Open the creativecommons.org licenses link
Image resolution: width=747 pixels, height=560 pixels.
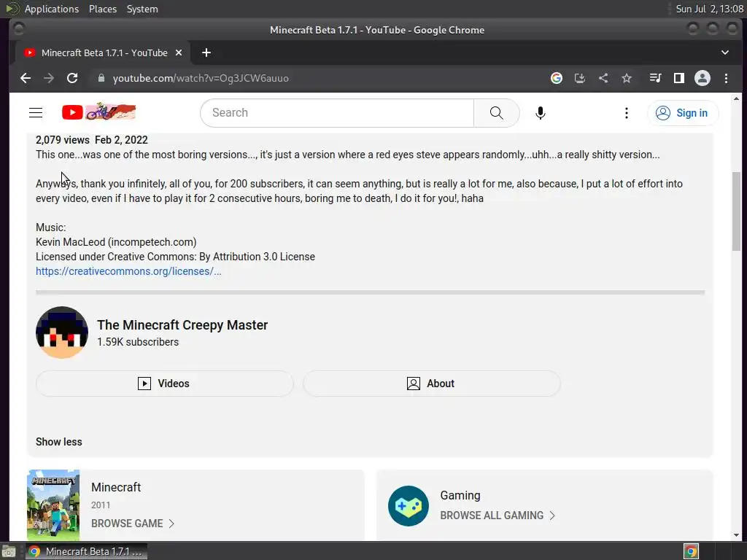click(128, 271)
